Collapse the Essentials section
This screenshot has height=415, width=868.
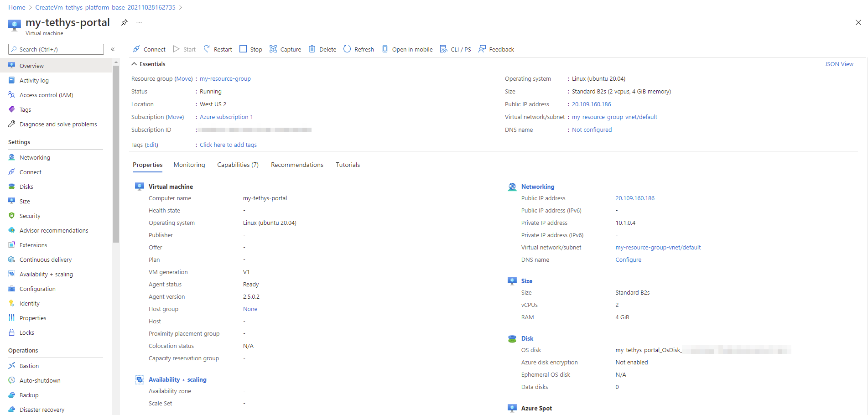[134, 64]
